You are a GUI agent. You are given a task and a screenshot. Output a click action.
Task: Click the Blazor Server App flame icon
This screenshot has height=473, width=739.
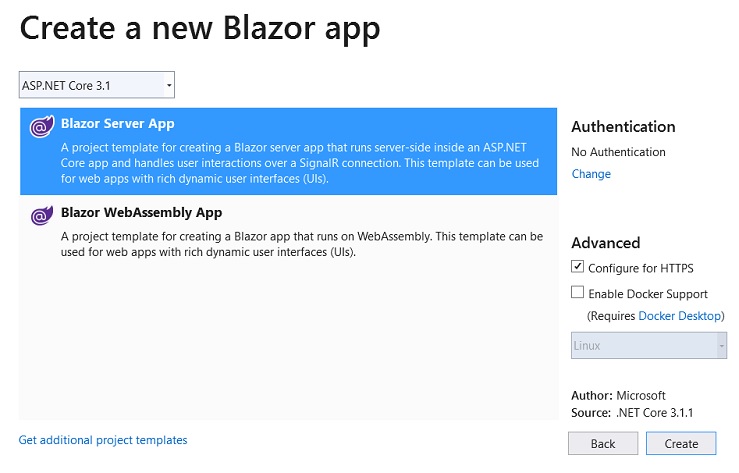pos(42,126)
